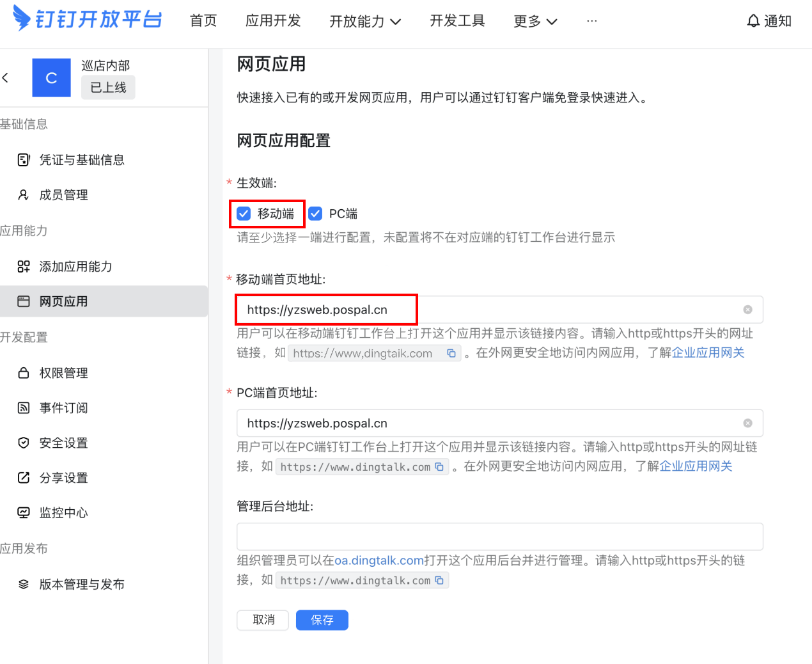Open the oa.dingtalk.com link
Viewport: 812px width, 664px height.
(x=379, y=560)
